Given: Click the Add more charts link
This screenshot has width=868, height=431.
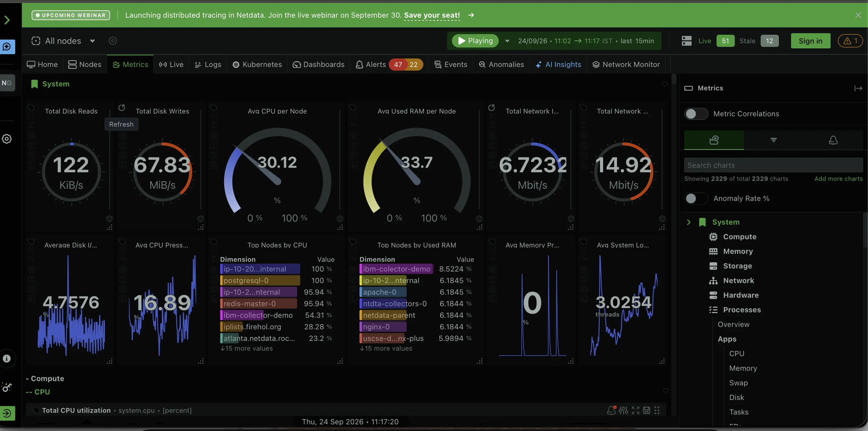Looking at the screenshot, I should click(838, 179).
